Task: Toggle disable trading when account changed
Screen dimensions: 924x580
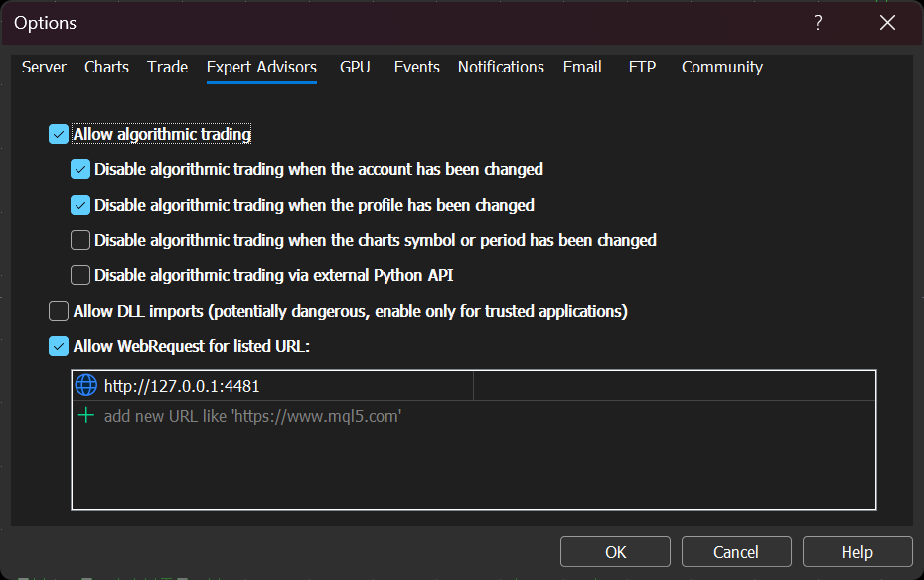Action: 80,169
